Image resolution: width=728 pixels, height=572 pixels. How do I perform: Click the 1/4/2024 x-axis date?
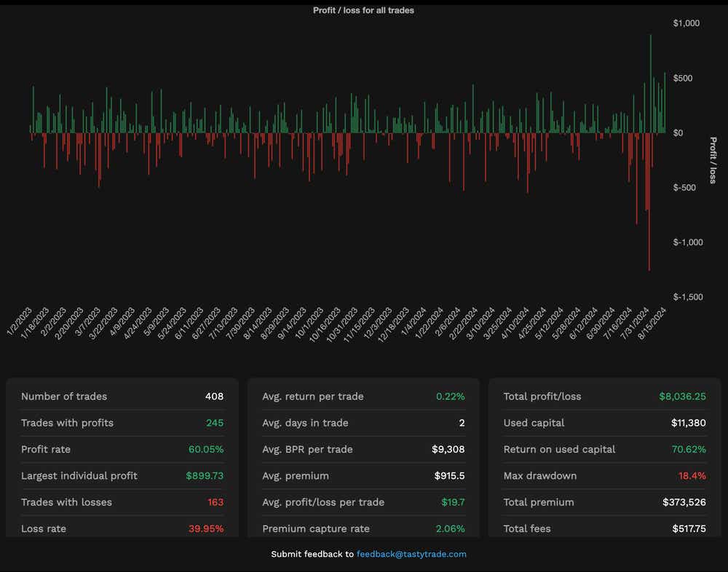tap(414, 321)
